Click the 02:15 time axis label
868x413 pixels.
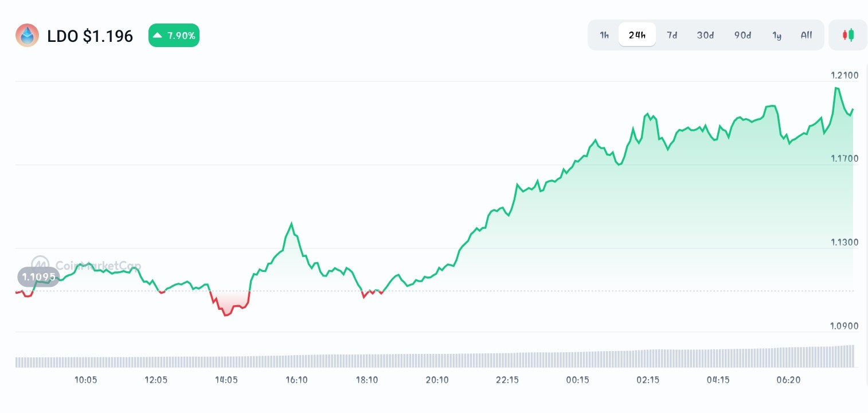pyautogui.click(x=648, y=380)
